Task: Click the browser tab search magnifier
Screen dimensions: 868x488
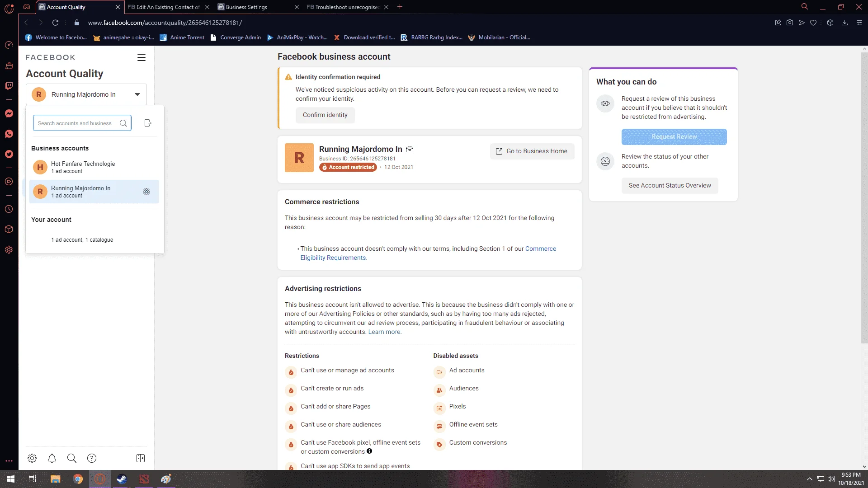Action: coord(805,7)
